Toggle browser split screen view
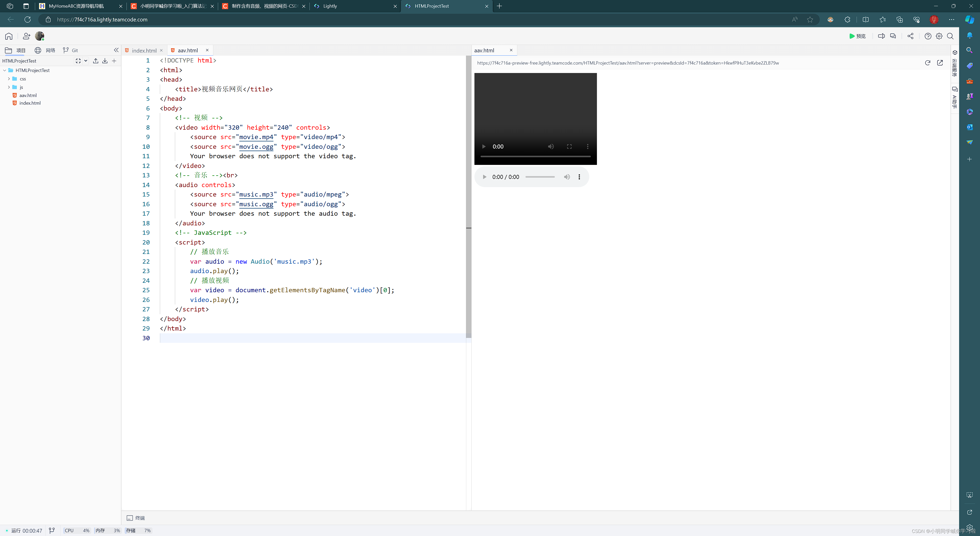This screenshot has height=536, width=980. 865,19
